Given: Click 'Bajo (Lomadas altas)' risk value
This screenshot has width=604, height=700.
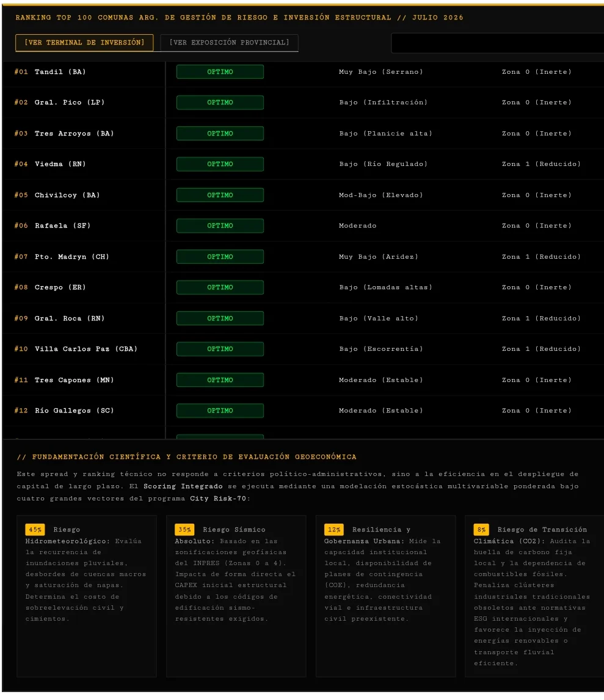Looking at the screenshot, I should tap(385, 287).
